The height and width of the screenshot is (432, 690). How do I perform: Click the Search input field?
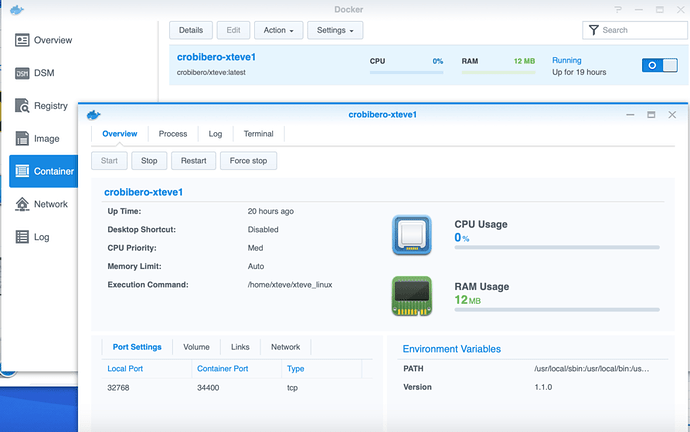[635, 30]
